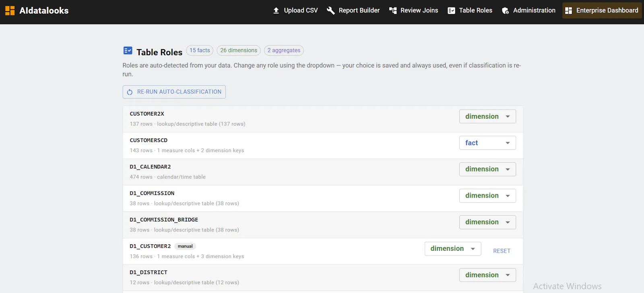Viewport: 644px width, 293px height.
Task: Click '137 rows · lookup/descriptive table' description
Action: click(x=188, y=124)
